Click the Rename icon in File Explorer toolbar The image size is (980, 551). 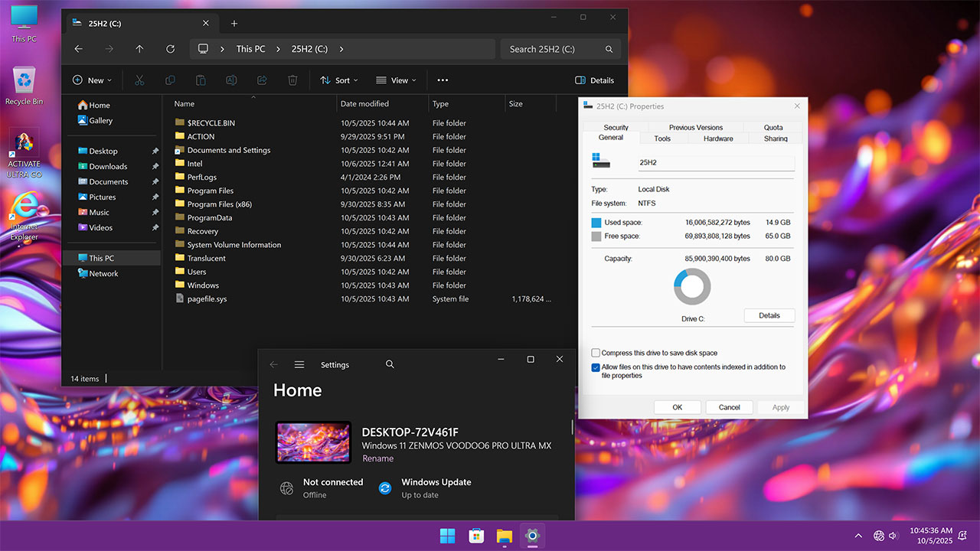(231, 80)
